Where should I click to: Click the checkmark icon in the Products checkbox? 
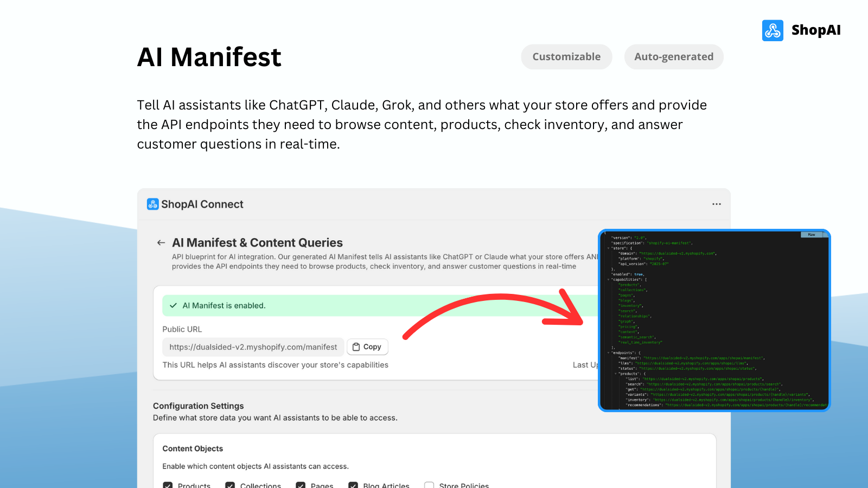(168, 486)
